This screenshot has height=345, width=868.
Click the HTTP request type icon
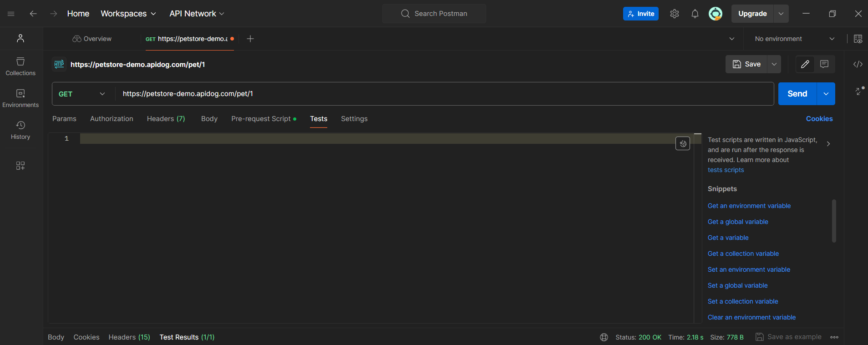pyautogui.click(x=59, y=64)
